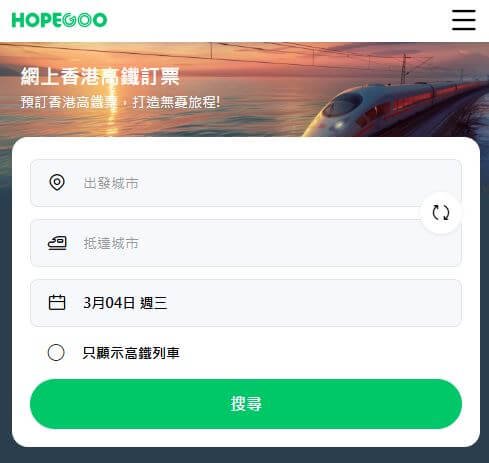Swap departure and arrival cities
The height and width of the screenshot is (463, 489).
click(x=441, y=212)
